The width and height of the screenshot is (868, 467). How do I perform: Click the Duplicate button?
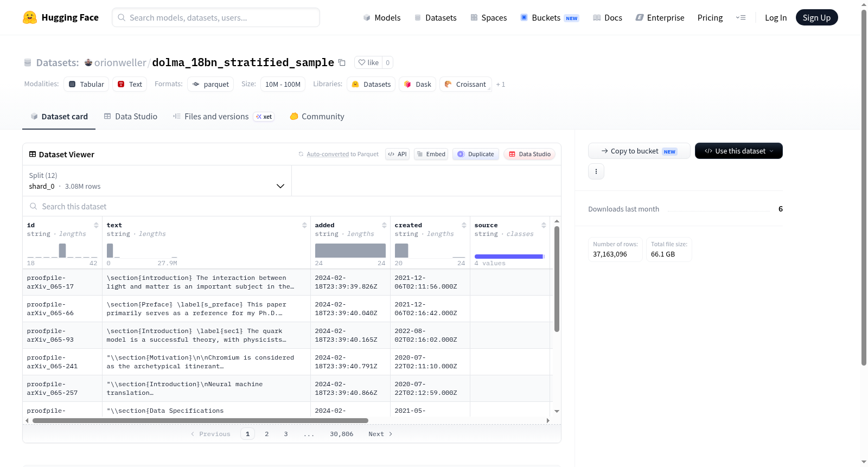coord(476,154)
